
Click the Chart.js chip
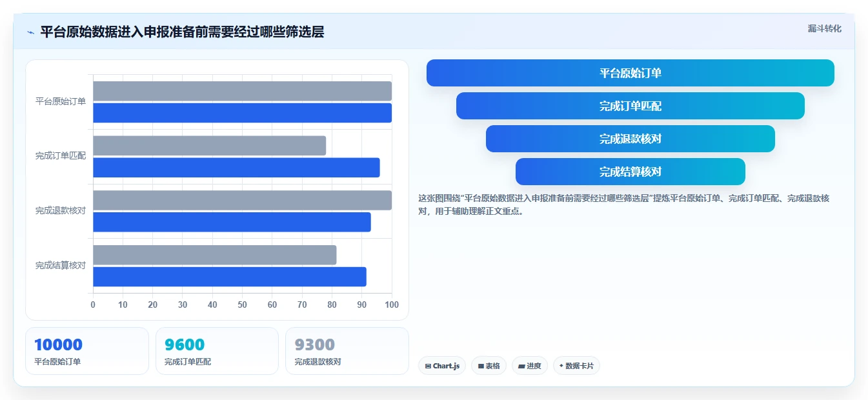click(x=442, y=366)
